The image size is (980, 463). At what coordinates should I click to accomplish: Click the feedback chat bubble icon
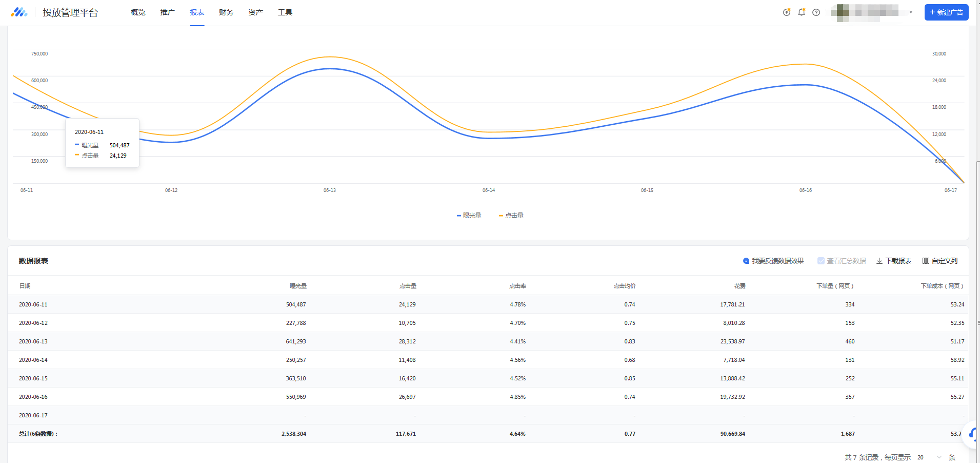pyautogui.click(x=746, y=261)
